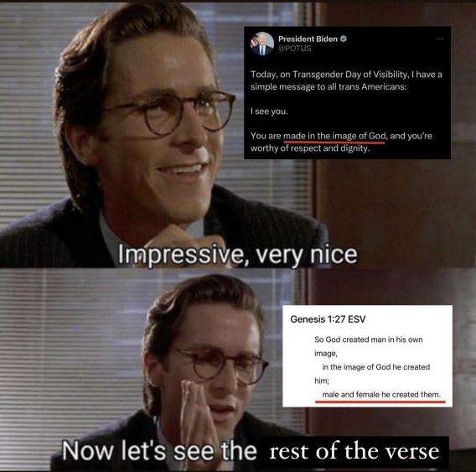Click the 'Now let's see the' caption text

[160, 451]
